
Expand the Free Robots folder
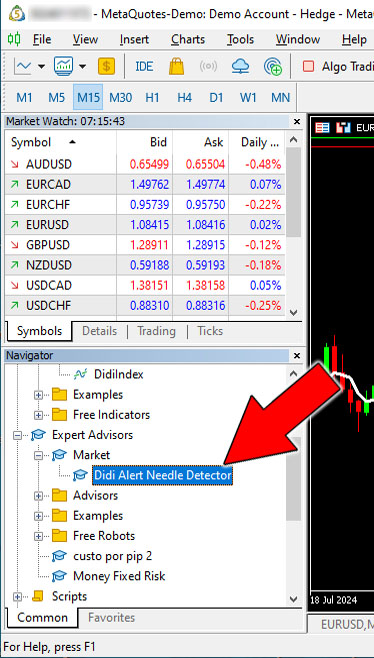point(39,536)
